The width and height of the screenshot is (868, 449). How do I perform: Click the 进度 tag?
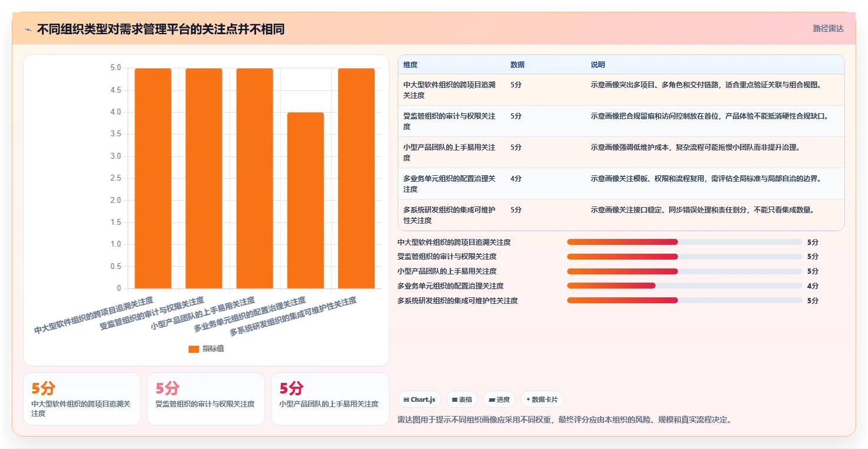coord(499,399)
